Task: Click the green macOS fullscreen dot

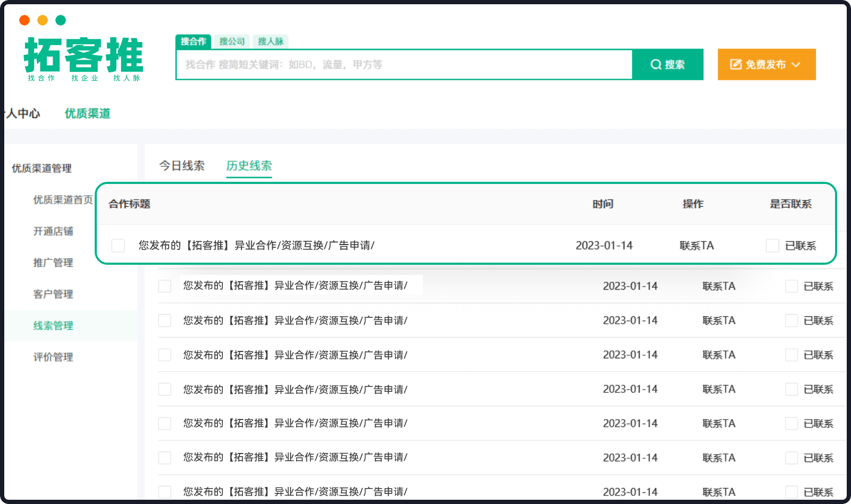Action: click(61, 20)
